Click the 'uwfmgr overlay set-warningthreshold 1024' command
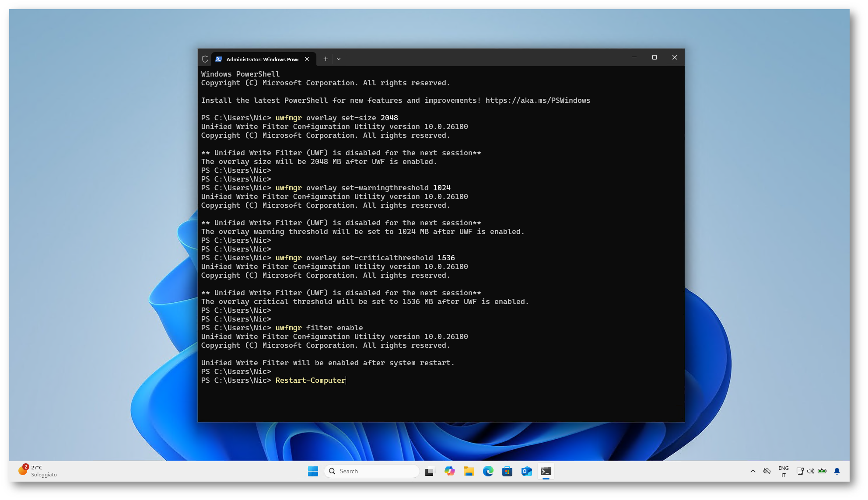Screen dimensions: 868x500 point(363,188)
